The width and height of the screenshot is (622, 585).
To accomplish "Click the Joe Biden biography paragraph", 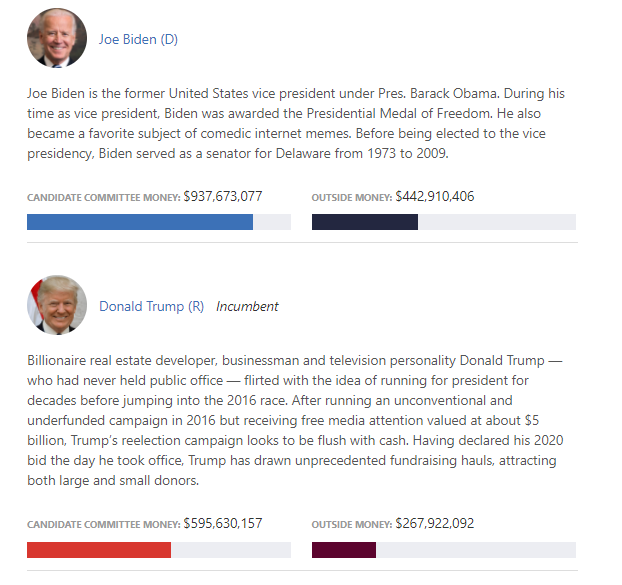I will coord(296,123).
